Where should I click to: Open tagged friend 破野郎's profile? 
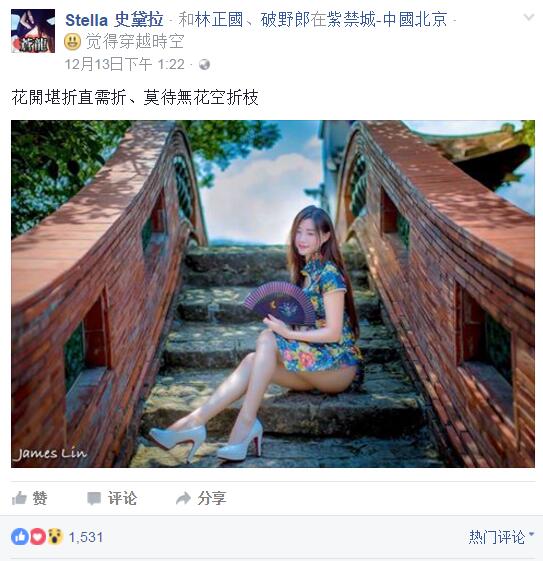tap(285, 20)
